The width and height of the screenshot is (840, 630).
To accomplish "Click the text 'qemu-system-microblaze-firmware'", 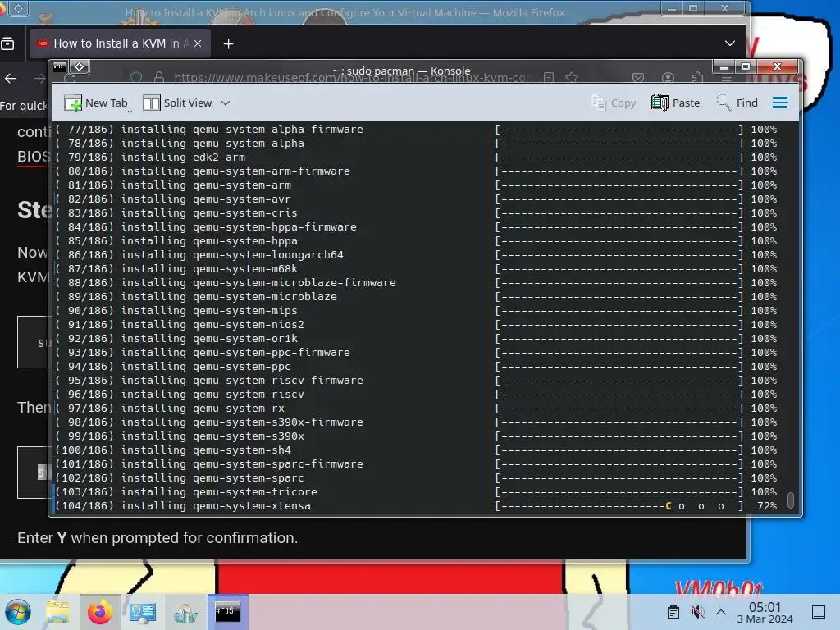I will point(294,282).
